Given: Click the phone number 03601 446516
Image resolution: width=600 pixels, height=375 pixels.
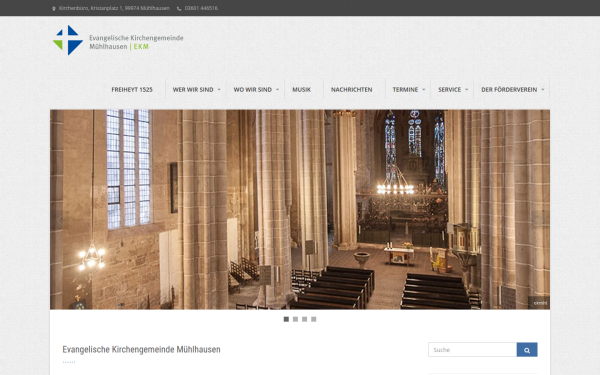Looking at the screenshot, I should 201,8.
